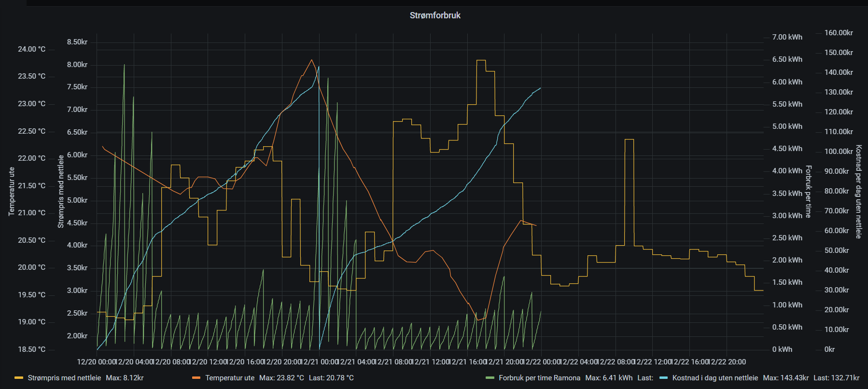Toggle the Strømpris med nettleie series label

click(64, 378)
